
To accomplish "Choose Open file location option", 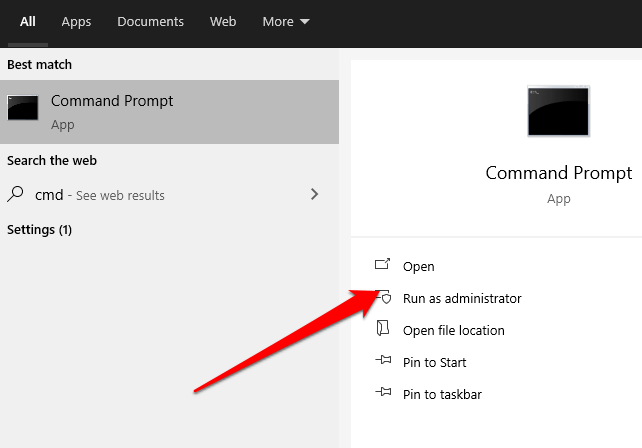I will [453, 330].
